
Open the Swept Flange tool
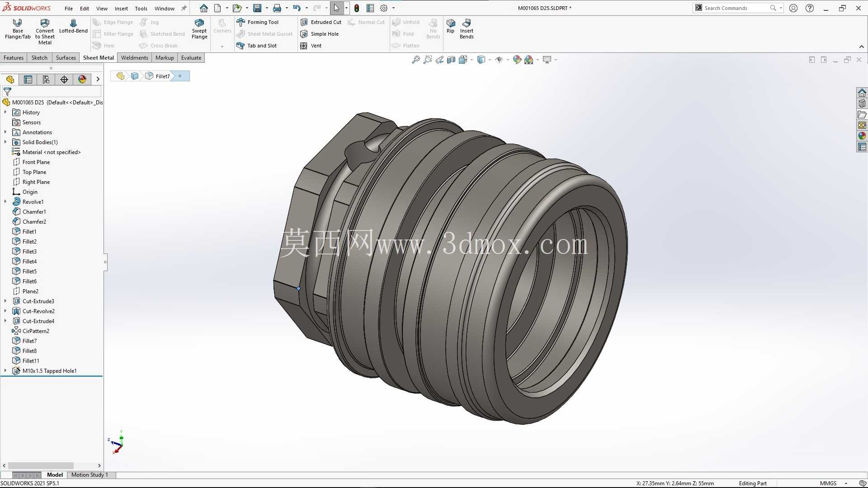[x=199, y=29]
